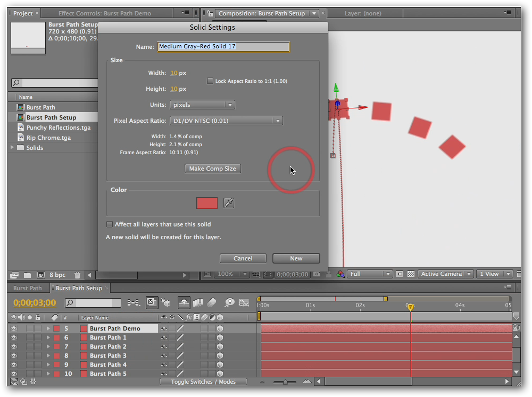Toggle Draft 3D button in timeline
This screenshot has width=532, height=397.
click(x=165, y=302)
